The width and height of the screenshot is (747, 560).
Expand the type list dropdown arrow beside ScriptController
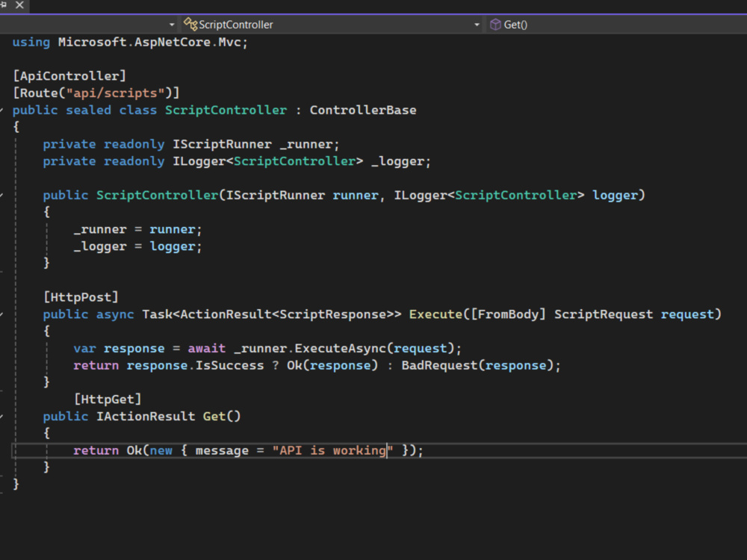coord(477,25)
